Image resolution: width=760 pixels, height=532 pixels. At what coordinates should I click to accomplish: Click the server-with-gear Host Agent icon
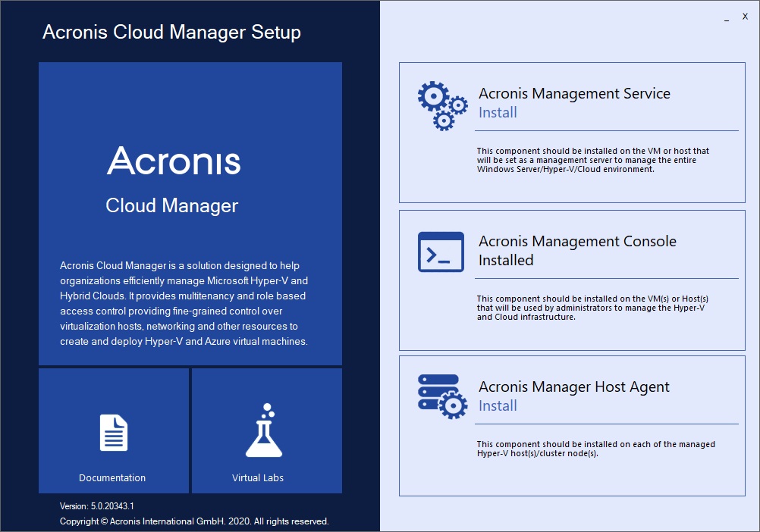pyautogui.click(x=442, y=396)
